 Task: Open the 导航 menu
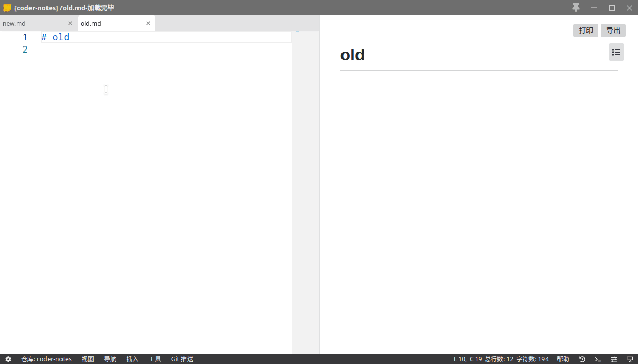point(110,359)
